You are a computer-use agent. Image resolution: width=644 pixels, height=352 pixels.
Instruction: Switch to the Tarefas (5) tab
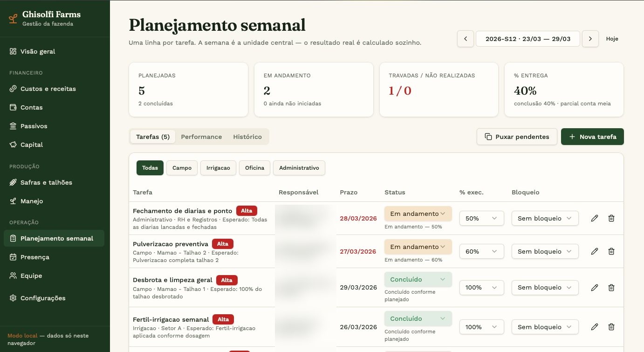[x=153, y=137]
